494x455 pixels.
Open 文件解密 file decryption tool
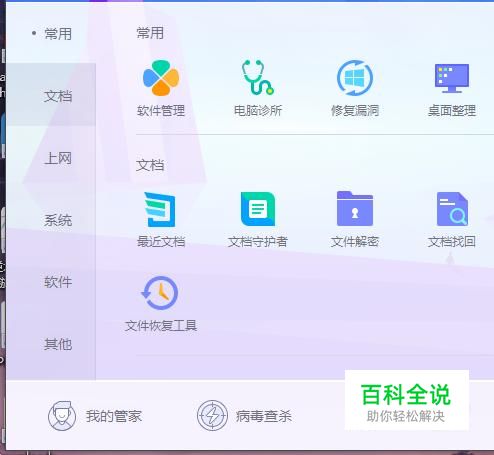click(x=355, y=209)
